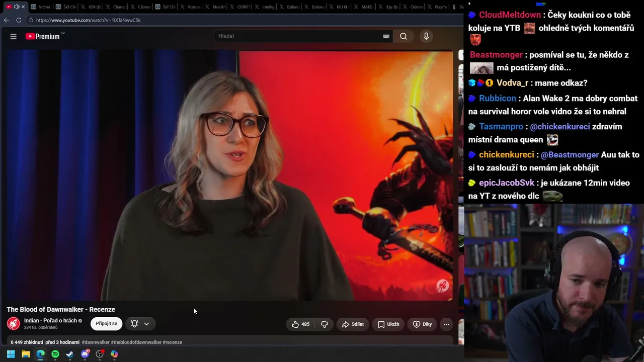
Task: Reload the page with the refresh icon
Action: coord(19,20)
